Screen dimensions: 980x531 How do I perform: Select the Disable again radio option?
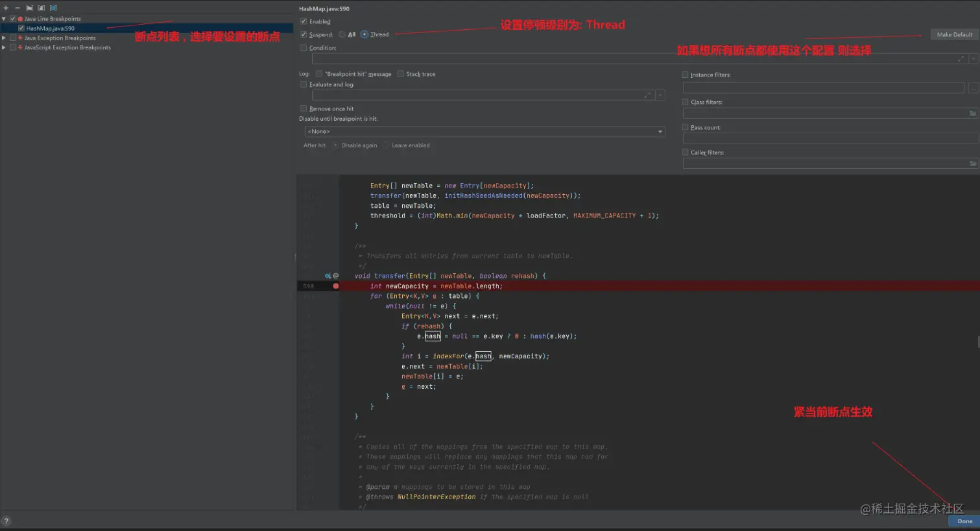[x=335, y=145]
